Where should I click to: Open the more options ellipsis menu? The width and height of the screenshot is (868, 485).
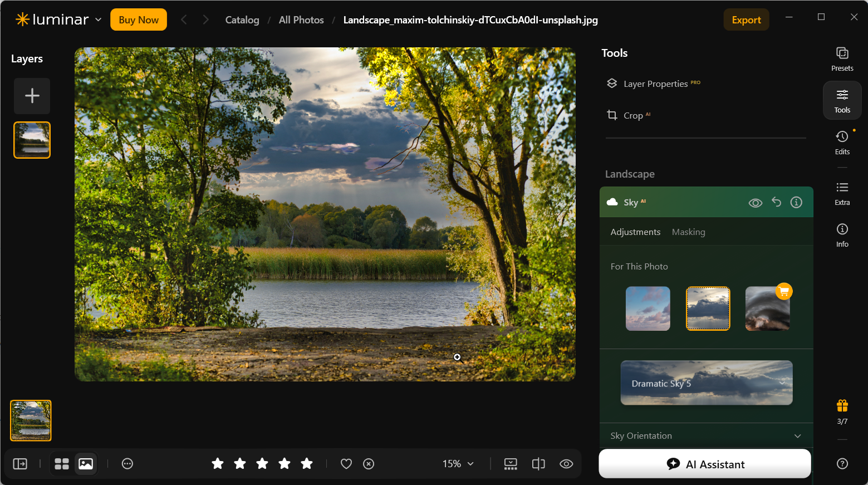(x=127, y=464)
